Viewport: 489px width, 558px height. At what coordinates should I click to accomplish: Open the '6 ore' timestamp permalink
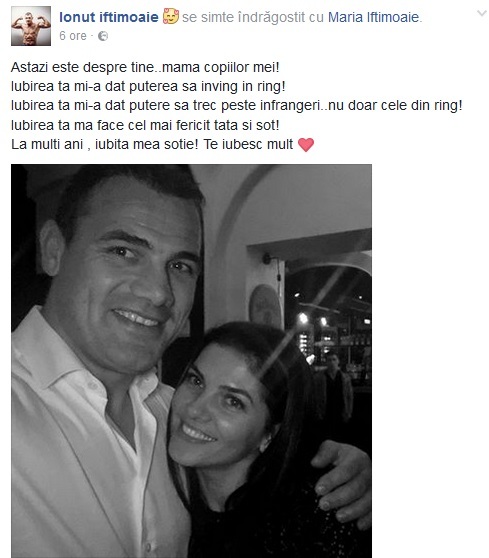[x=73, y=36]
